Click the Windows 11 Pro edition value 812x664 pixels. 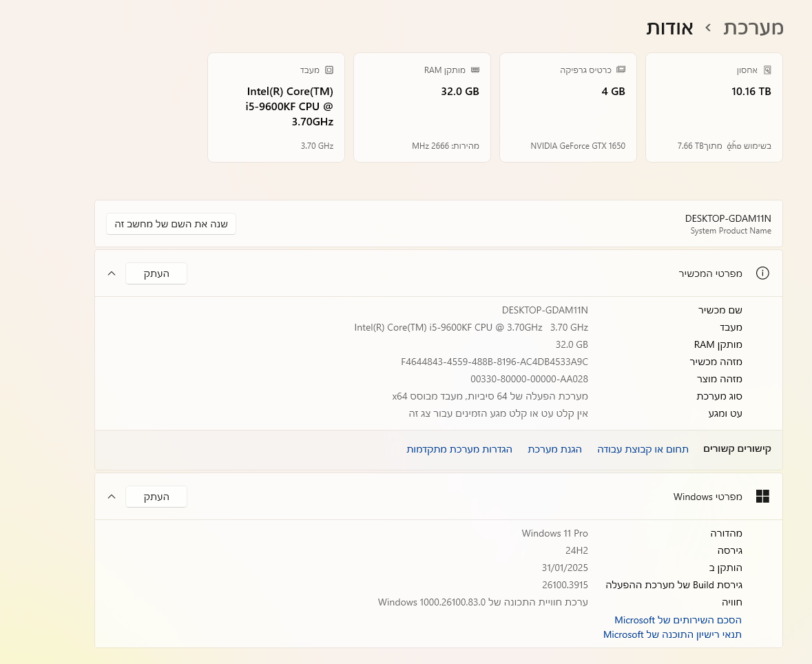tap(554, 533)
